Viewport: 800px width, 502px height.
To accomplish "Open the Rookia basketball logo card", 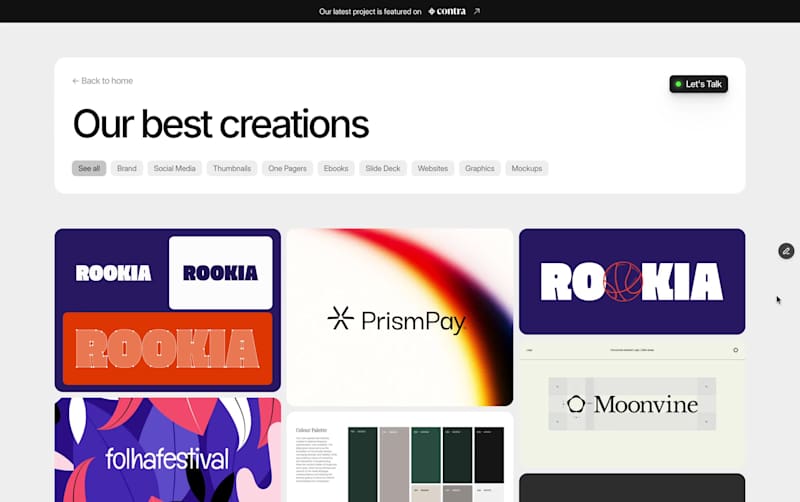I will click(632, 282).
